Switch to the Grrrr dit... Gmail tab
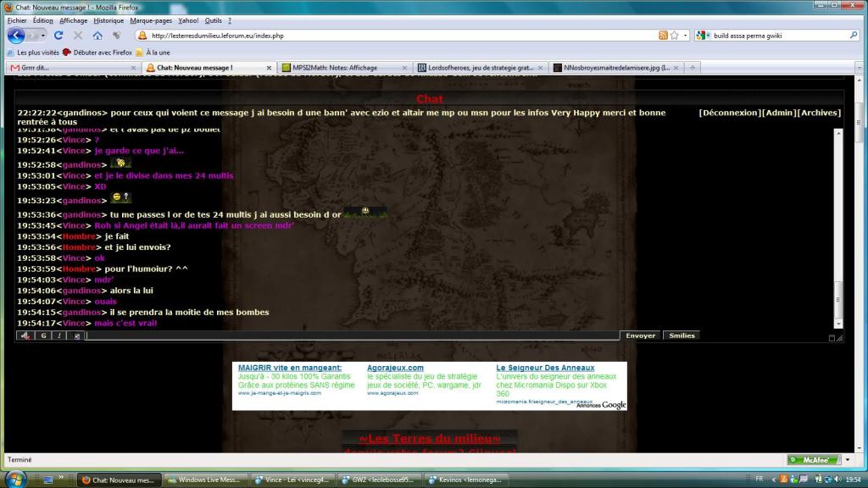Viewport: 868px width, 488px height. (72, 68)
